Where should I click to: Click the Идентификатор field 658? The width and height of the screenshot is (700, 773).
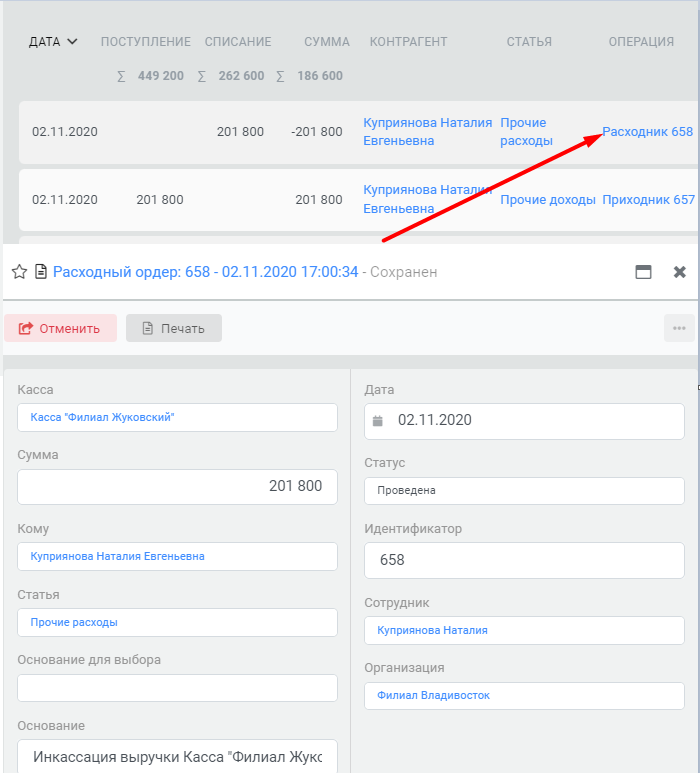click(x=524, y=561)
